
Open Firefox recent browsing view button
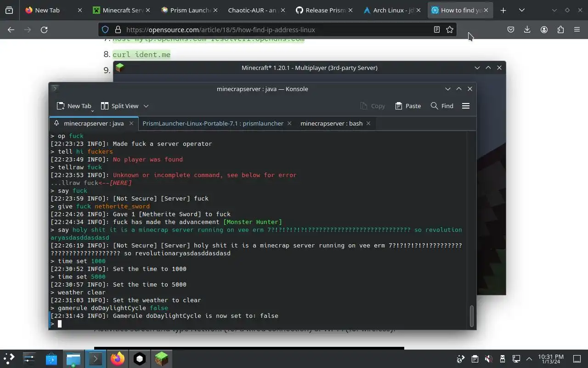(x=9, y=10)
